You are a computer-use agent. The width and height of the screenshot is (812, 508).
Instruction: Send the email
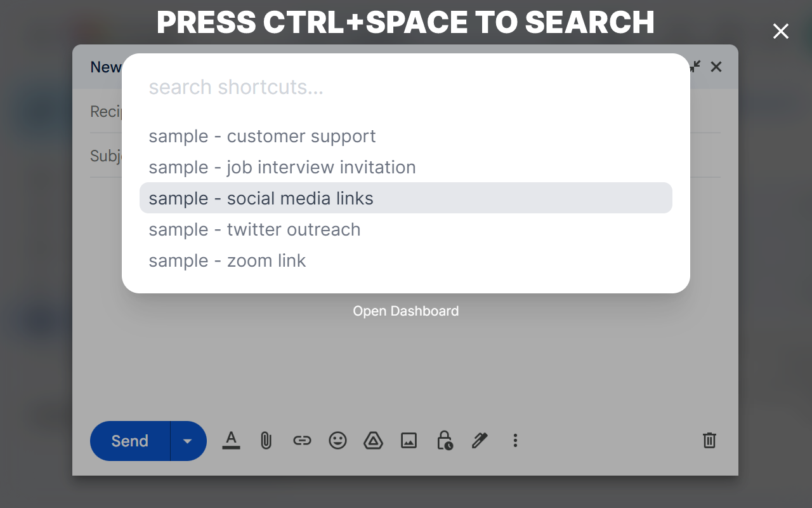pyautogui.click(x=130, y=441)
